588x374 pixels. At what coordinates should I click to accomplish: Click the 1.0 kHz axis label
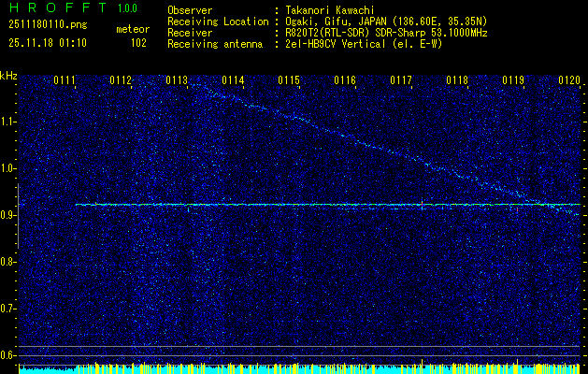tap(8, 169)
